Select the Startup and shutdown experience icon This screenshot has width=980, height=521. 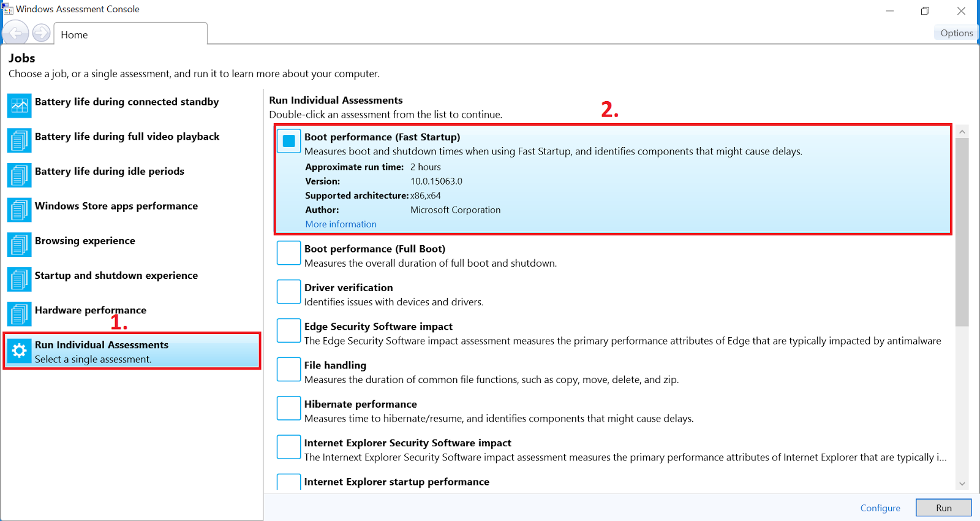coord(19,279)
